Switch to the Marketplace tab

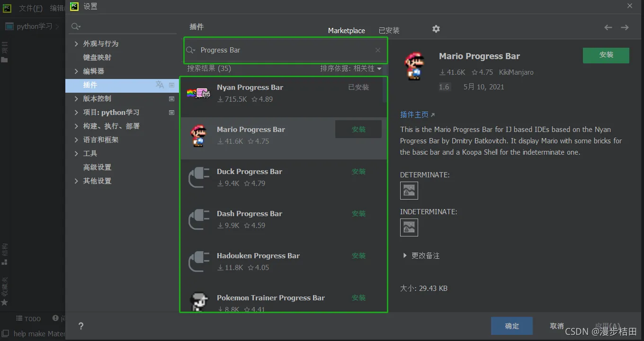[x=347, y=30]
